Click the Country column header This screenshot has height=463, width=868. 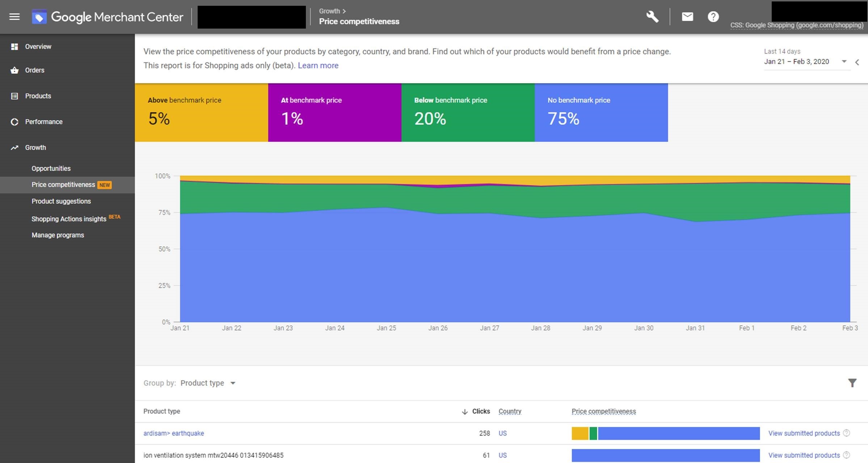(510, 411)
